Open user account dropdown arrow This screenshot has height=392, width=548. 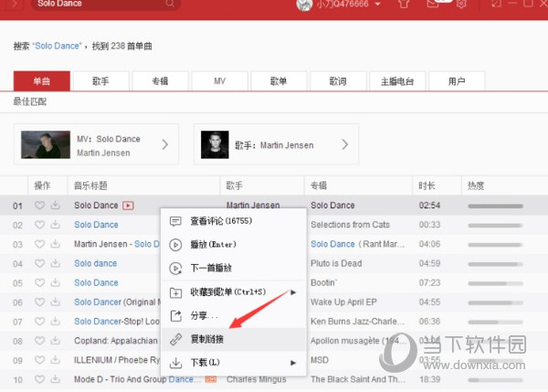click(x=377, y=5)
